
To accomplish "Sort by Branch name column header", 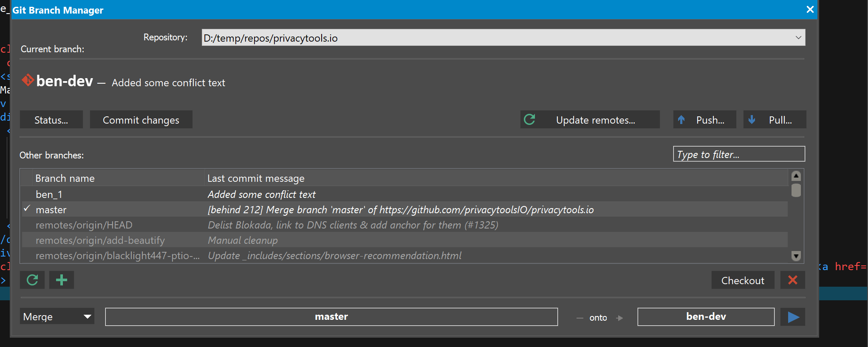I will tap(65, 178).
